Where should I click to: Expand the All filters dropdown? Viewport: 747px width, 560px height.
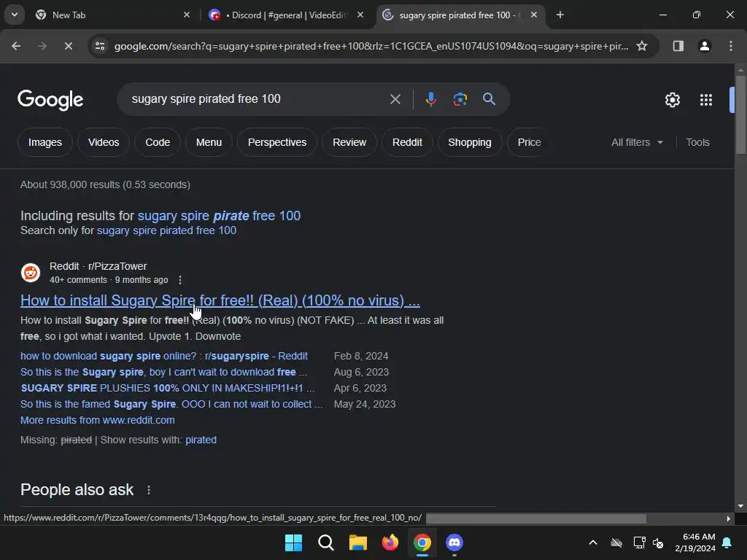(637, 142)
